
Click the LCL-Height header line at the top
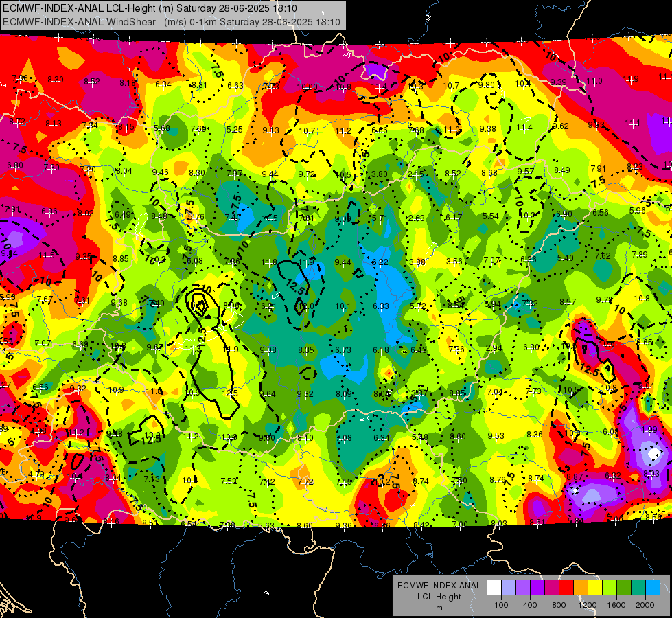tap(150, 8)
